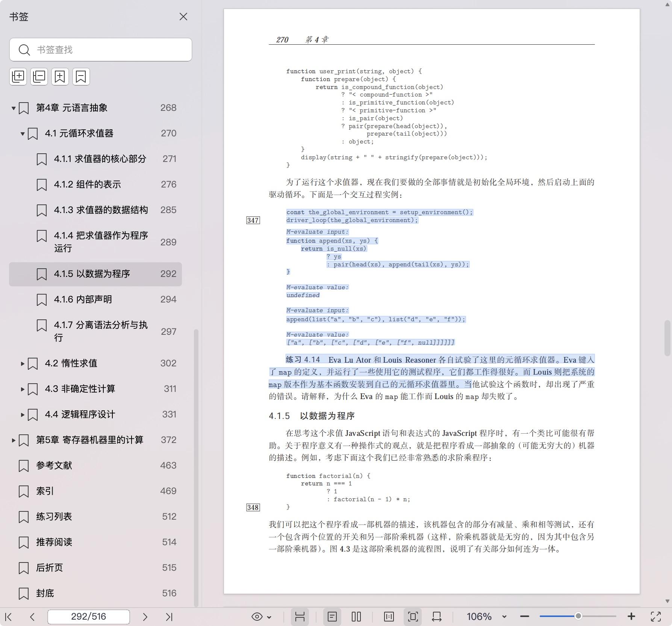Screen dimensions: 672x626
Task: Toggle eye protection view mode icon
Action: 257,617
